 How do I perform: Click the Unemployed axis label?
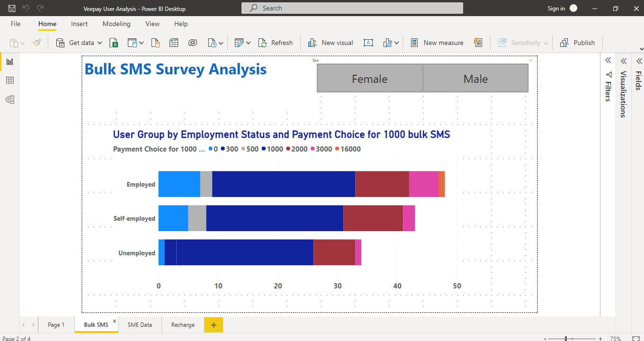coord(137,253)
